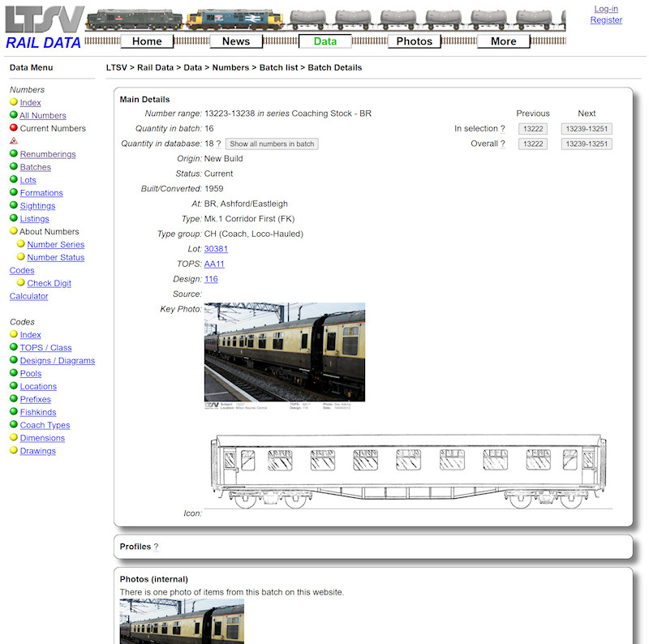This screenshot has height=644, width=649.
Task: Open next batch 13239-13251
Action: 586,128
